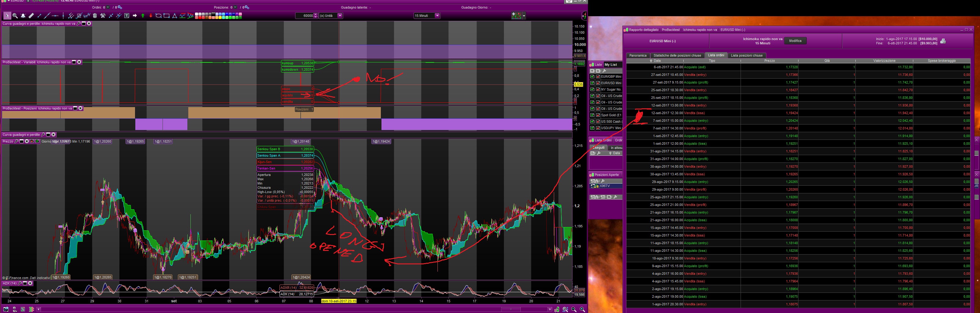This screenshot has height=313, width=980.
Task: Click the Valorizzazione column header
Action: coord(884,61)
